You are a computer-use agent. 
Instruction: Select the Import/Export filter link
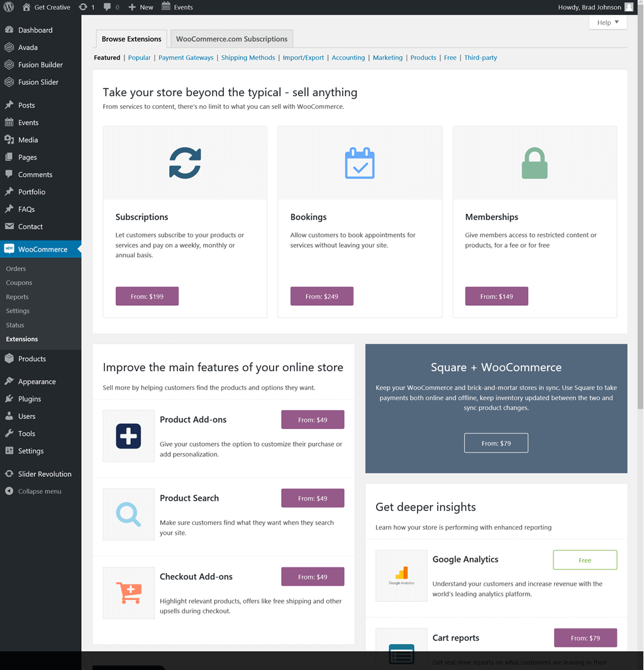click(303, 58)
